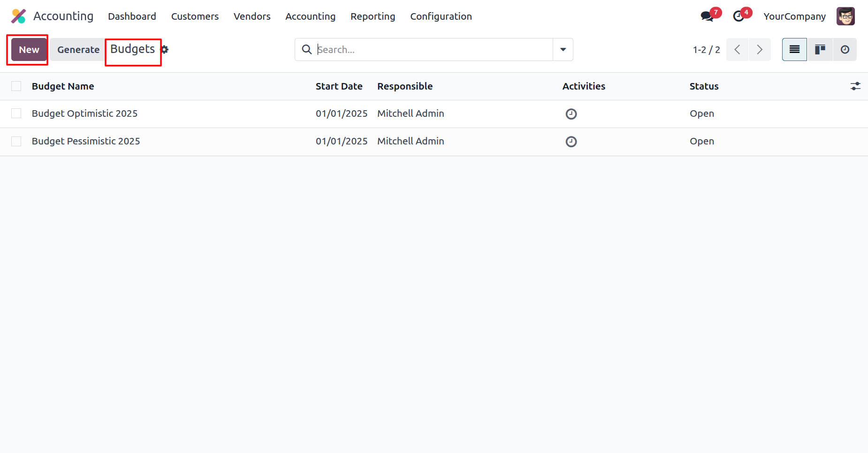
Task: Click the Budgets gear settings icon
Action: coord(165,49)
